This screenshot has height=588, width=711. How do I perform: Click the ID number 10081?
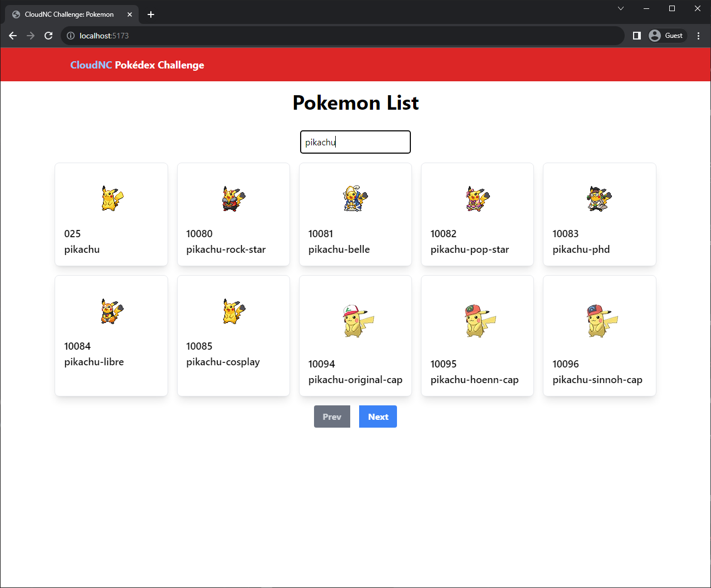point(321,234)
